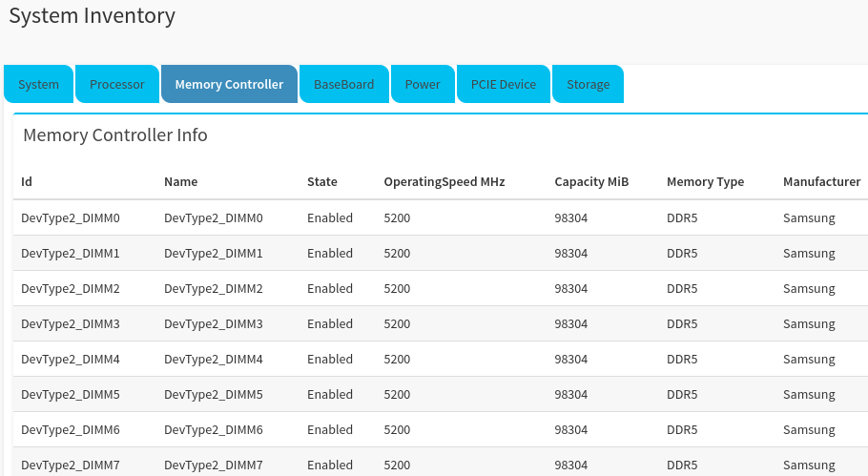Click Samsung manufacturer in DIMM3 row
This screenshot has width=868, height=476.
click(x=809, y=323)
